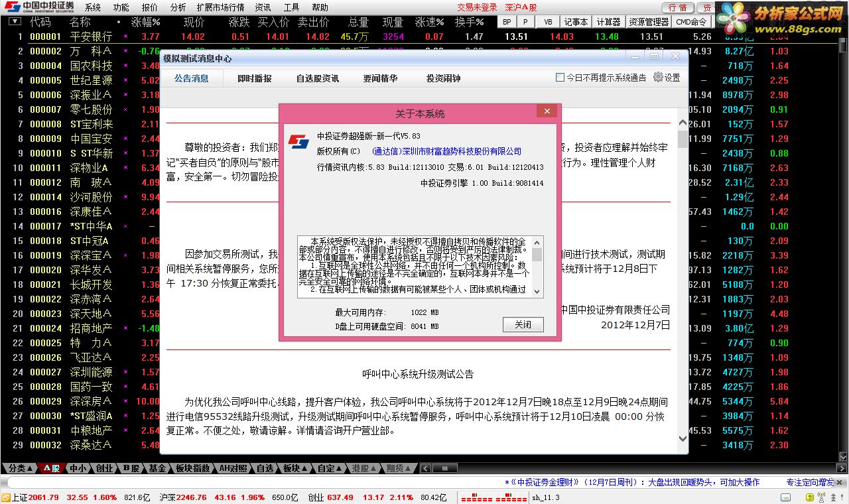Switch to 要闻精华 tab
This screenshot has height=504, width=849.
coord(380,78)
